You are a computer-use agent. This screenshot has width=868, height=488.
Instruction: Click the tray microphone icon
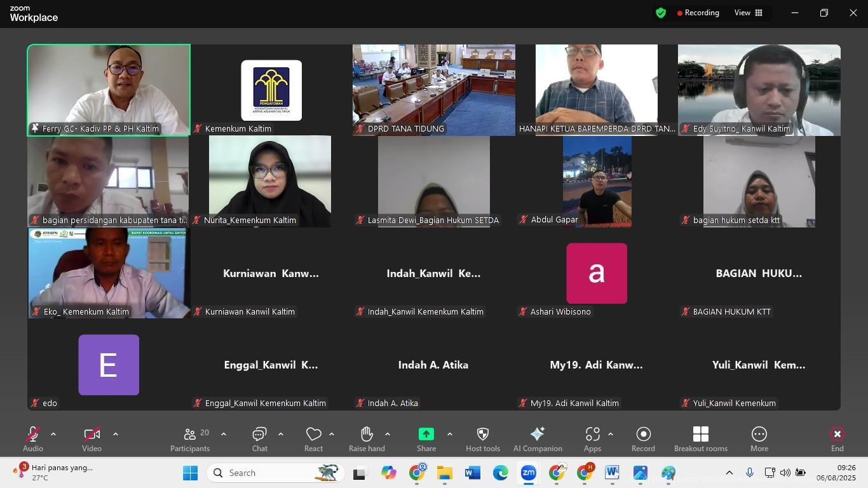pyautogui.click(x=750, y=473)
